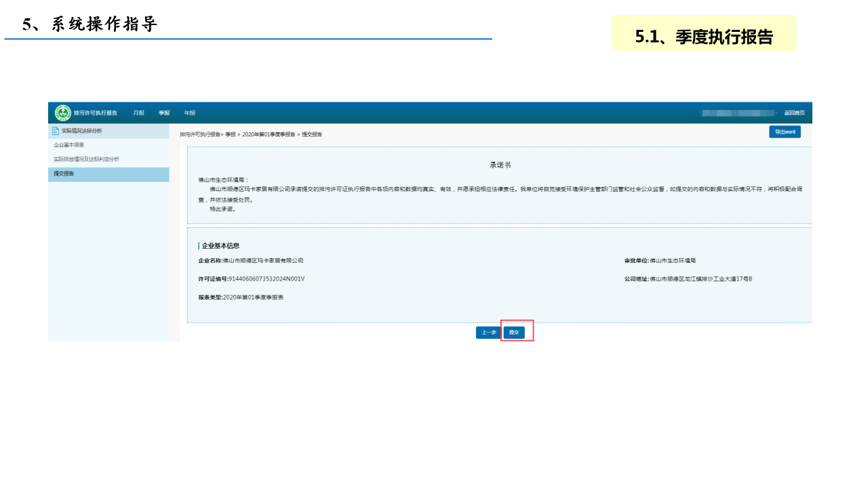868x488 pixels.
Task: Select the 年报 tab
Action: 190,113
